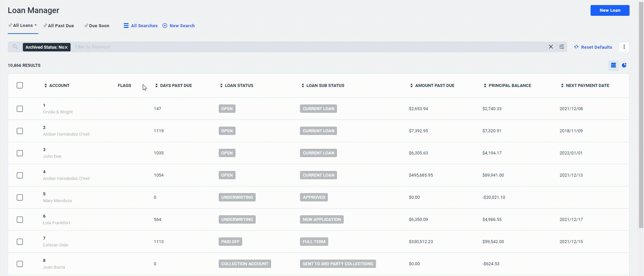Sort by Loan Sub Status column arrows
This screenshot has height=276, width=644.
[x=303, y=86]
